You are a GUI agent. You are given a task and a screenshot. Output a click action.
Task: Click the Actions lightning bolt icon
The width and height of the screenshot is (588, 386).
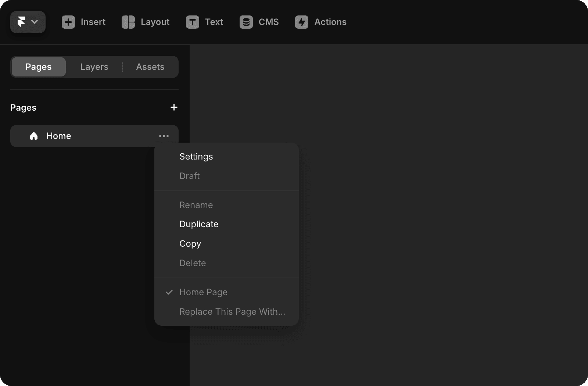click(x=301, y=22)
